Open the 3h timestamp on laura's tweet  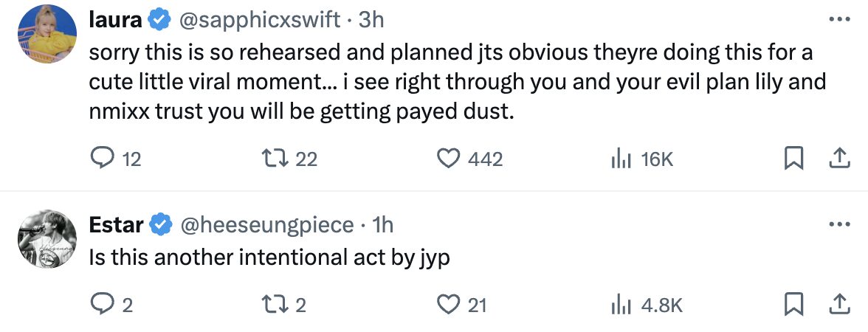click(x=371, y=21)
